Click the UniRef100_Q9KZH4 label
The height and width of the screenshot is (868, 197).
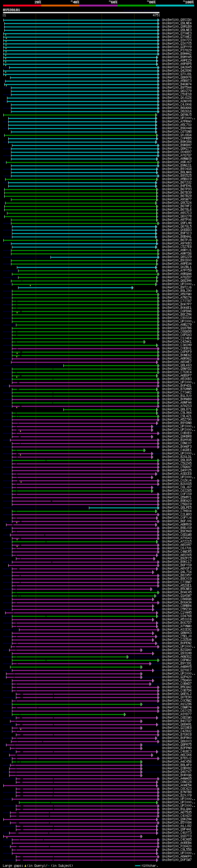click(x=177, y=819)
